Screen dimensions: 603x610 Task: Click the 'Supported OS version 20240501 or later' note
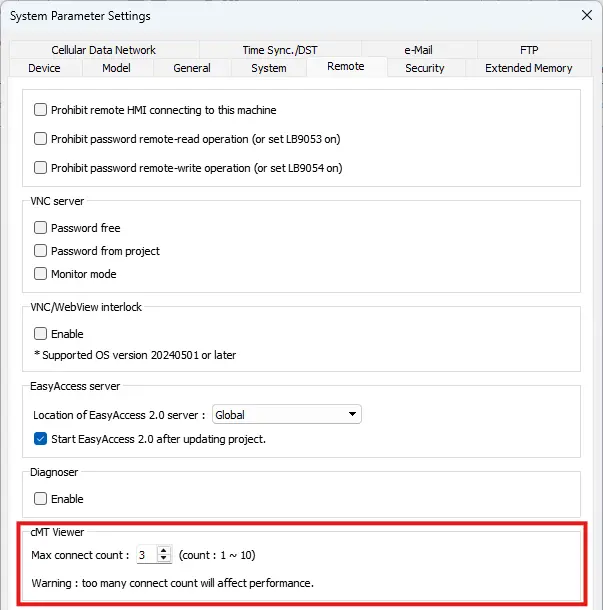(135, 355)
